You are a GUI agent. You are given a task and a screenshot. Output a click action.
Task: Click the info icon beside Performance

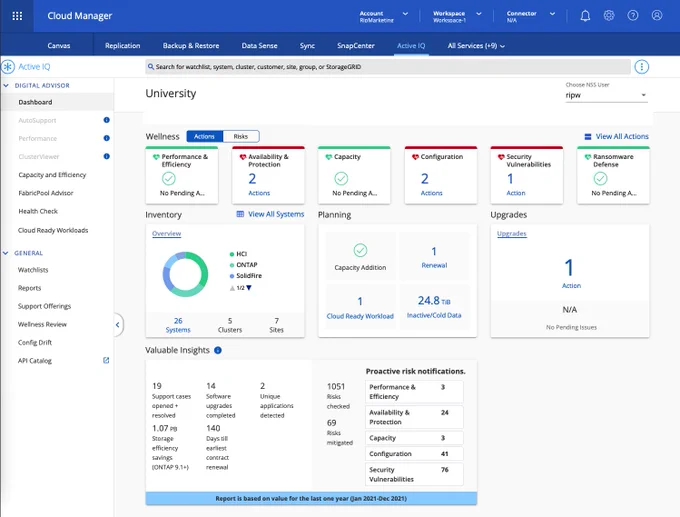coord(106,138)
